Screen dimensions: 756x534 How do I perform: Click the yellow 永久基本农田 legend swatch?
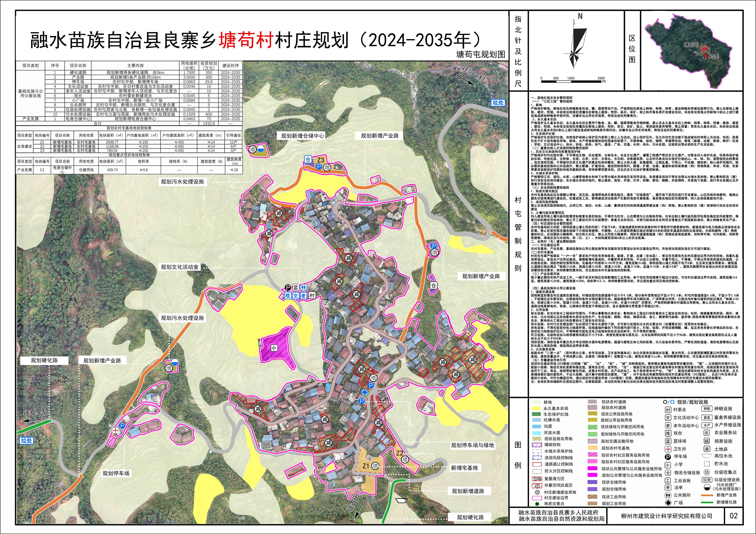pos(536,408)
